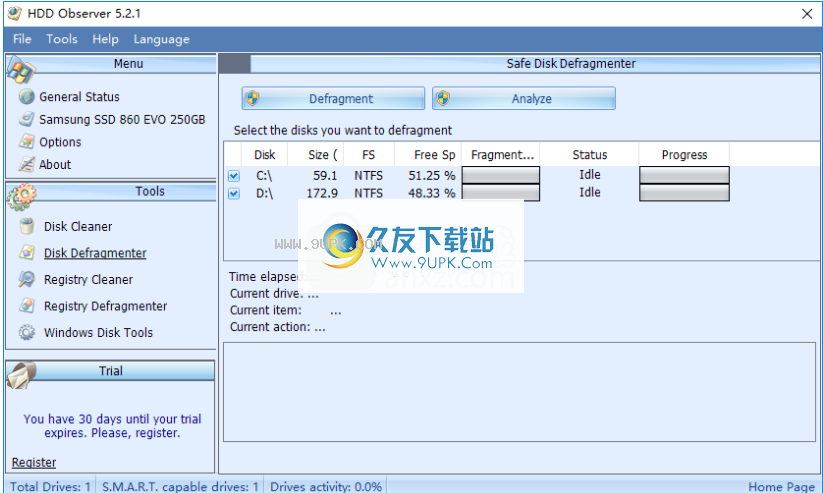Image resolution: width=823 pixels, height=493 pixels.
Task: Click the Registry Defragmenter icon
Action: [26, 306]
